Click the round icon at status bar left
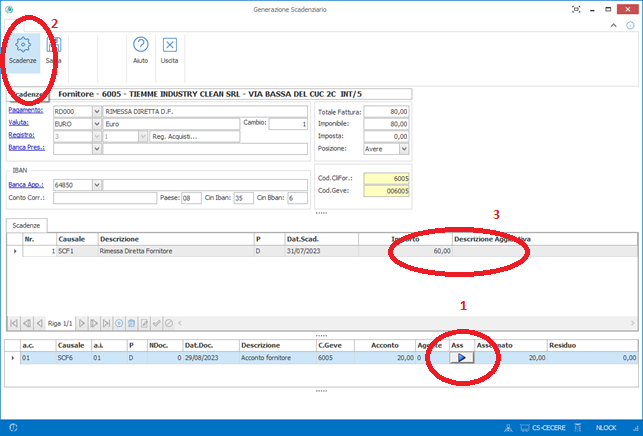Viewport: 643px width, 436px height. click(x=13, y=427)
